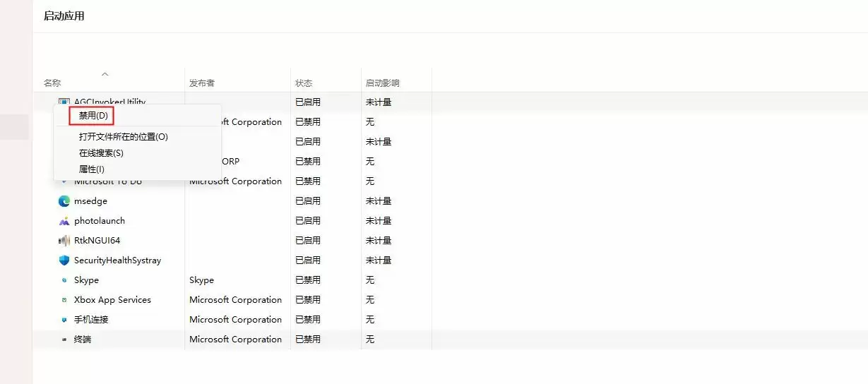
Task: Click 已启用 status of RtkNGUI64 row
Action: [308, 241]
